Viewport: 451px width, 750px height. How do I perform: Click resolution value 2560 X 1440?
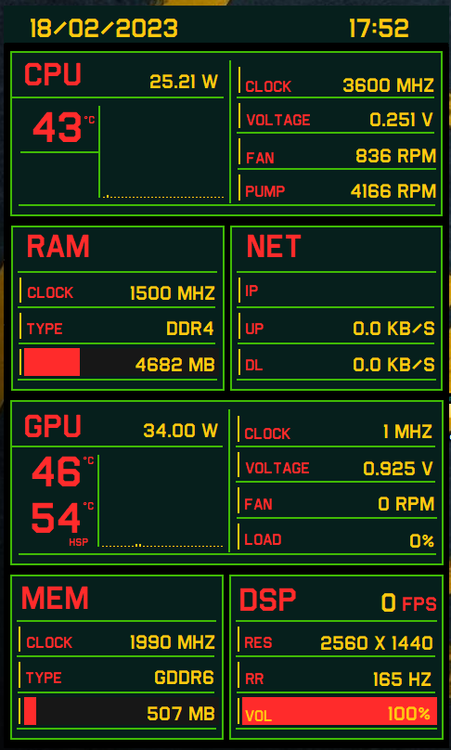tap(377, 643)
